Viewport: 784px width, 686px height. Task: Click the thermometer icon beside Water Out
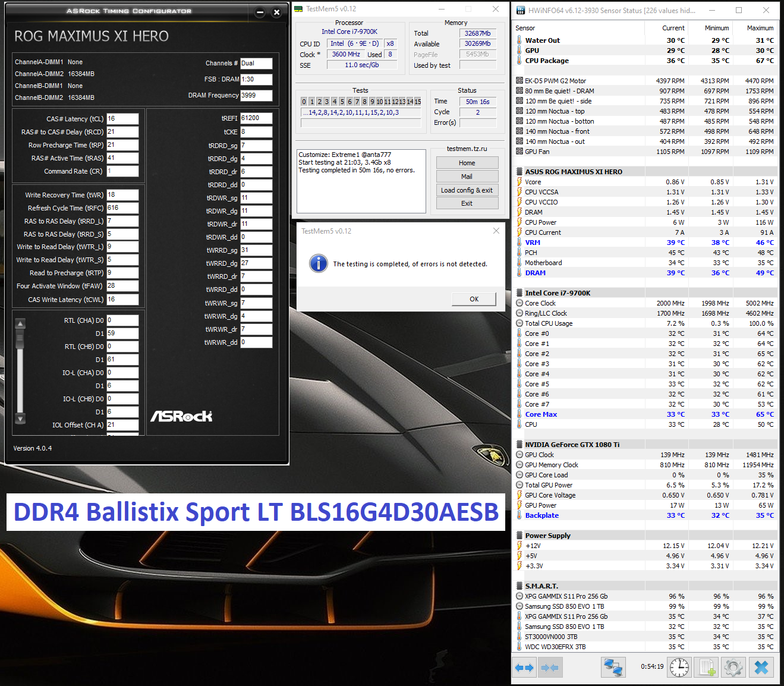(519, 40)
